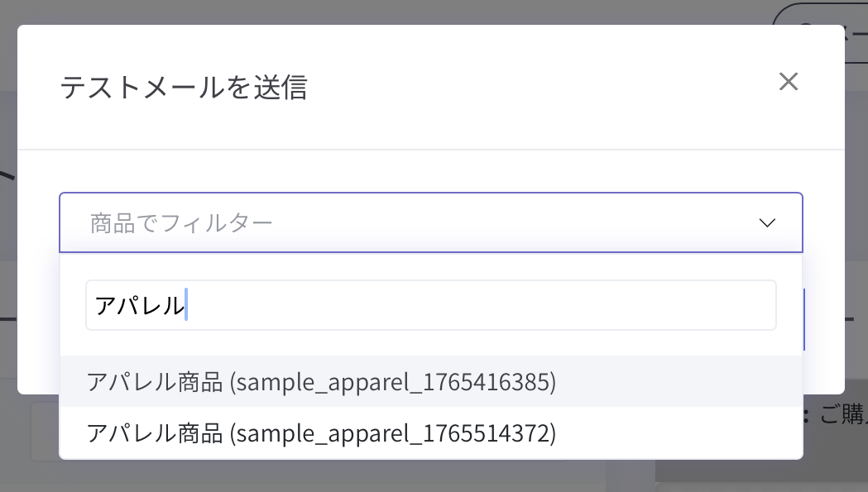The height and width of the screenshot is (492, 868).
Task: Close the テストメールを送信 dialog
Action: [x=789, y=82]
